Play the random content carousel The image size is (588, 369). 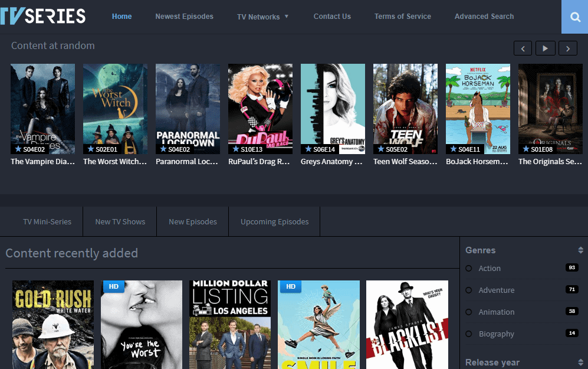pos(546,48)
